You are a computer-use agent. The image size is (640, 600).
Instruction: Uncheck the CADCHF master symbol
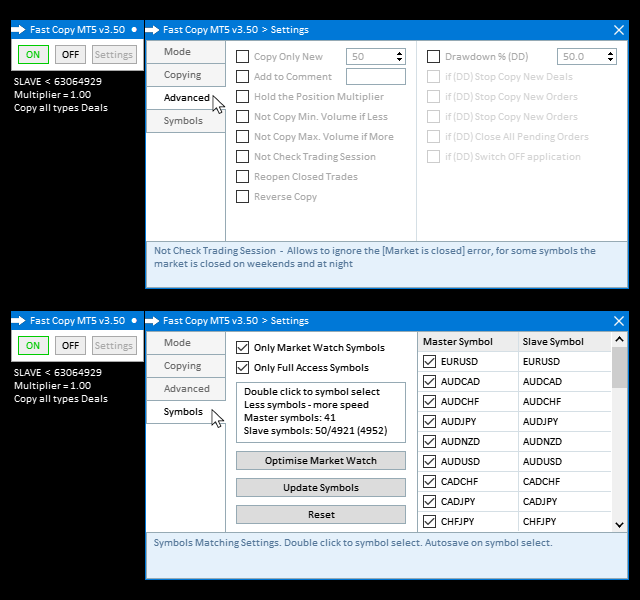point(429,482)
